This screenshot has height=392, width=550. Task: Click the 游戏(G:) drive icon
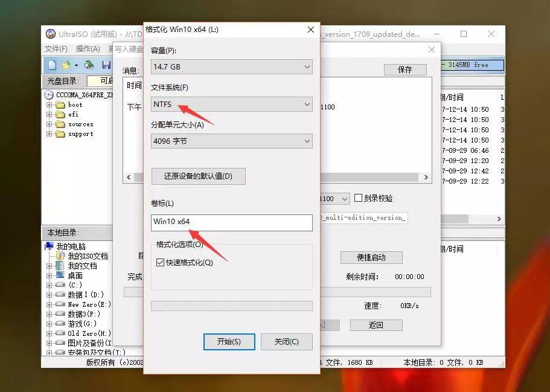(x=61, y=324)
